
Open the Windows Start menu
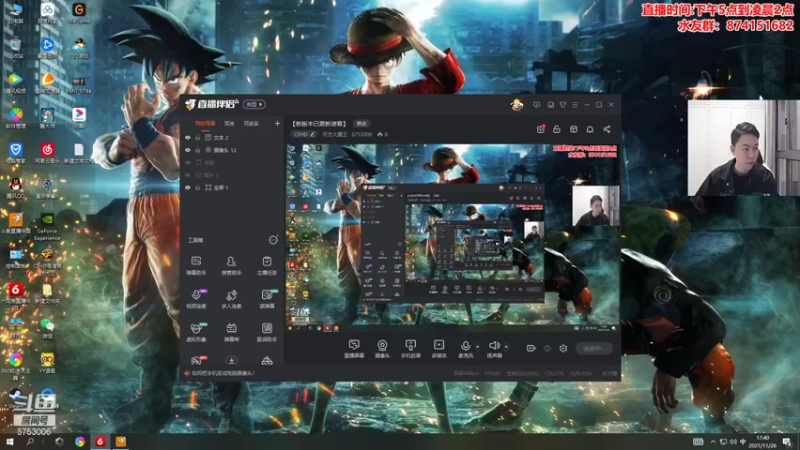point(9,442)
